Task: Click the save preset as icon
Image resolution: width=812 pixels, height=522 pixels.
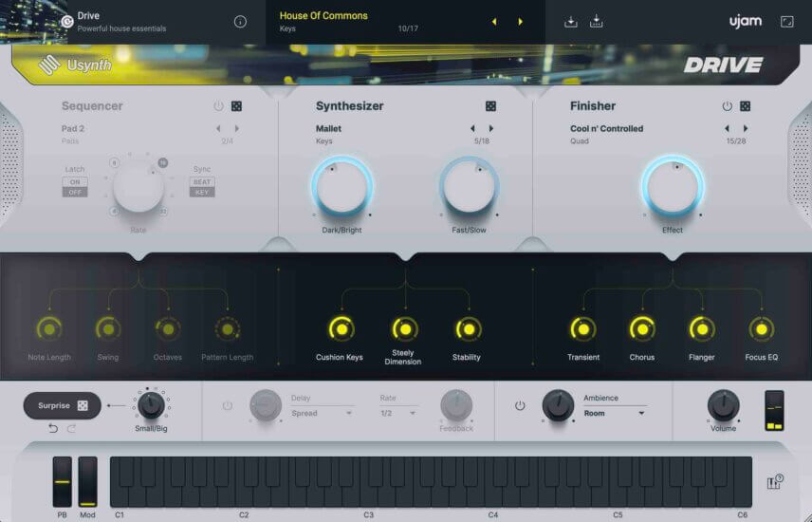Action: pyautogui.click(x=596, y=22)
